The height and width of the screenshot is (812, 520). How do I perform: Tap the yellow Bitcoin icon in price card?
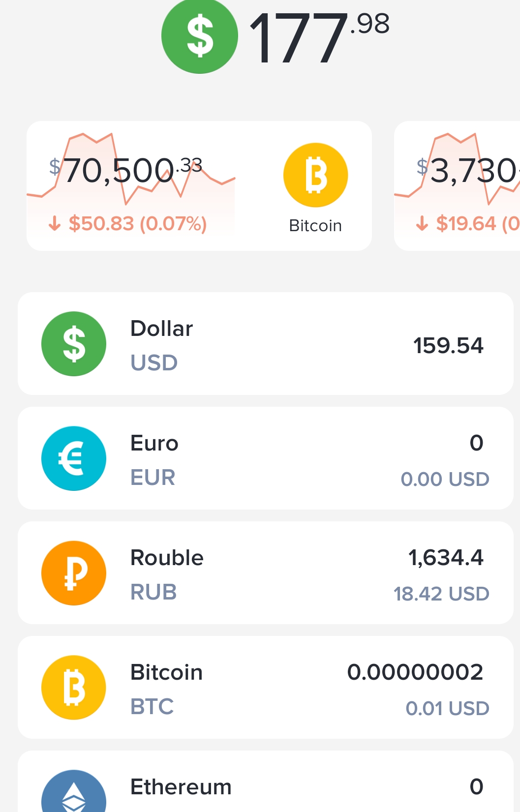(x=315, y=175)
